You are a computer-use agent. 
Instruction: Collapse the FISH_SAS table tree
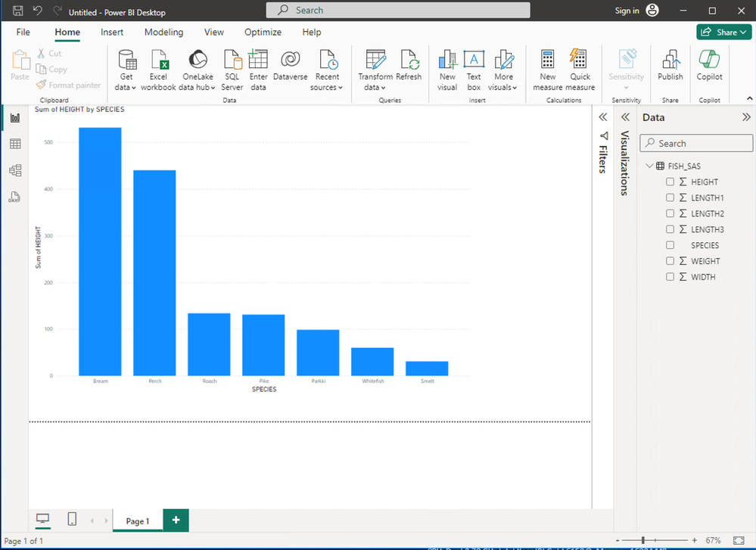click(649, 166)
